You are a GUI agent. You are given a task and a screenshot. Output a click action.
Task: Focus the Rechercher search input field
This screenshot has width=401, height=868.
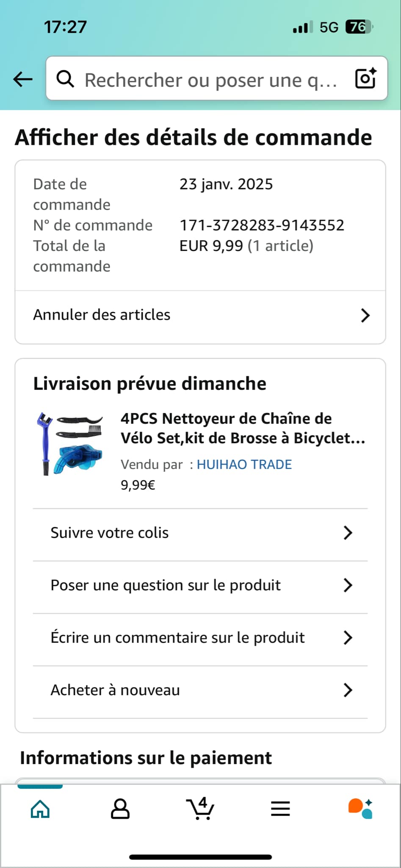tap(211, 80)
